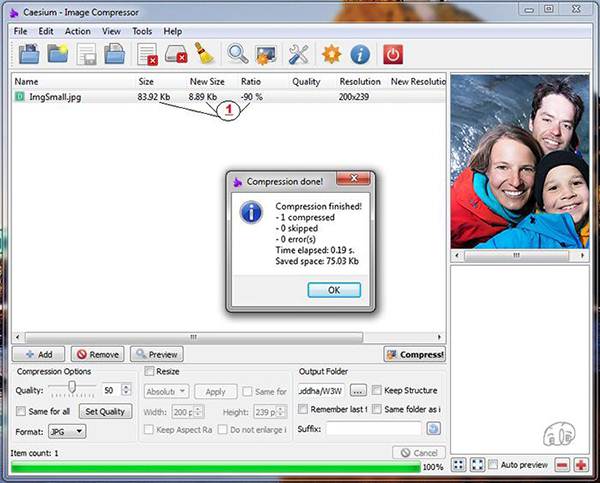Click the Add Pictures toolbar icon
Viewport: 600px width, 483px height.
[x=29, y=54]
